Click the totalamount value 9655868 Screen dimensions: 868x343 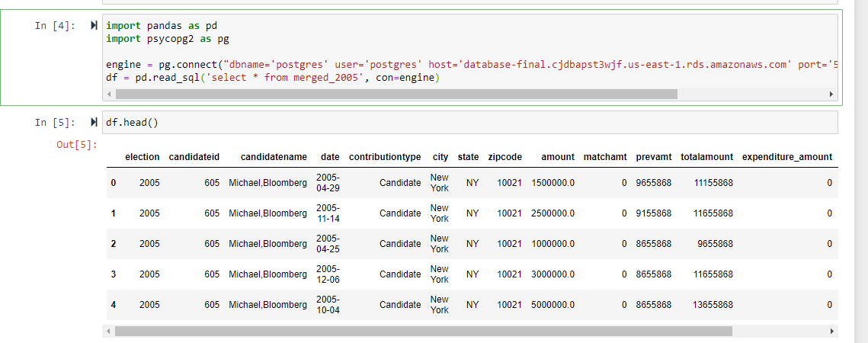pos(716,243)
